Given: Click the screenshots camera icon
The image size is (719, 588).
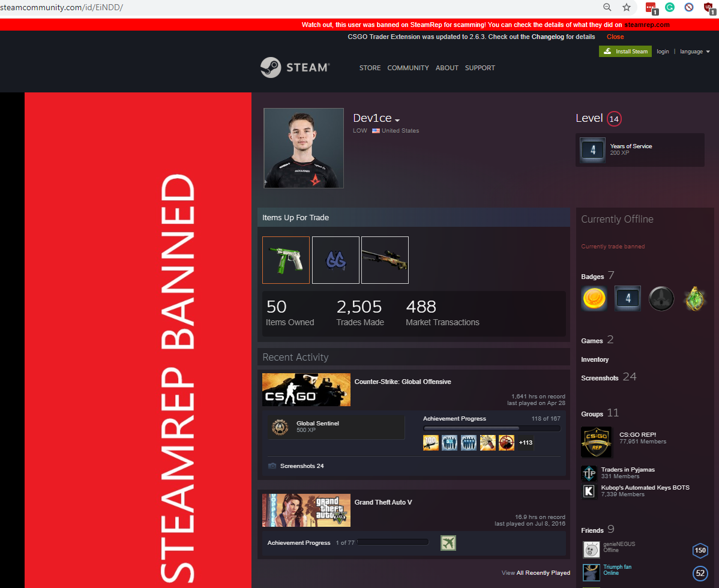Looking at the screenshot, I should [x=272, y=466].
